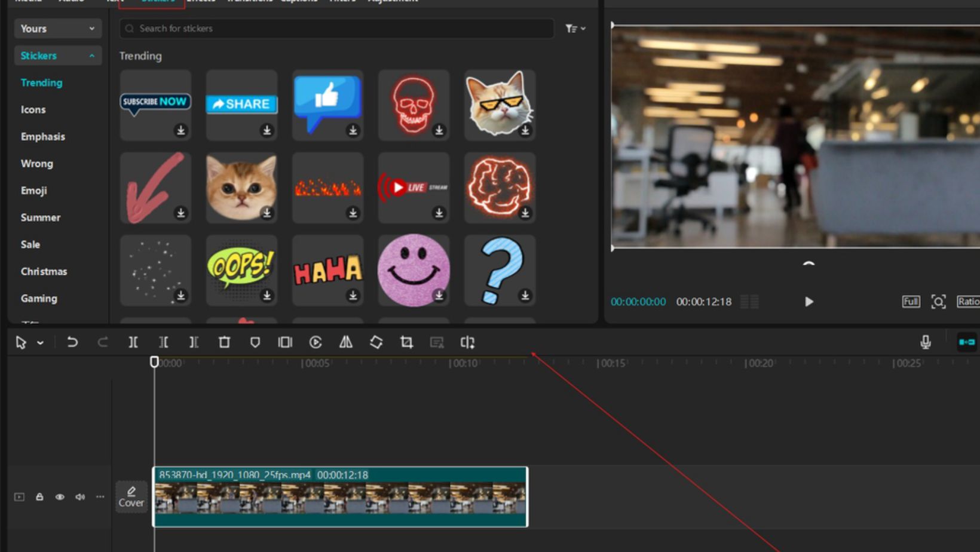Start voiceover recording with microphone icon
980x552 pixels.
[x=926, y=342]
